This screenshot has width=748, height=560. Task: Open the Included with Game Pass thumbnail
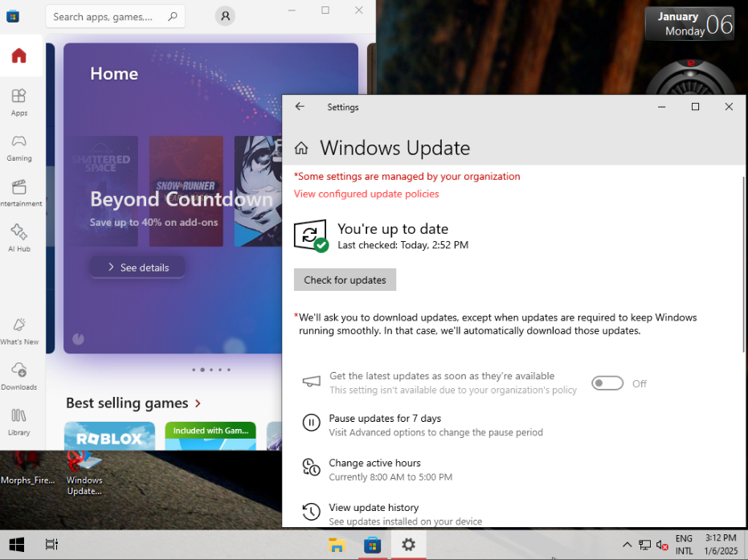(211, 436)
